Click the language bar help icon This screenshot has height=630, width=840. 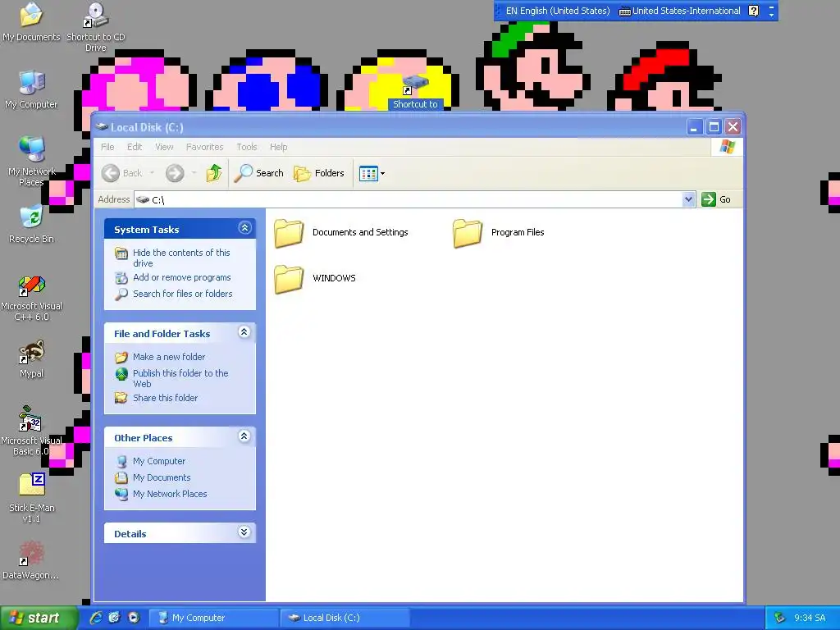(754, 11)
